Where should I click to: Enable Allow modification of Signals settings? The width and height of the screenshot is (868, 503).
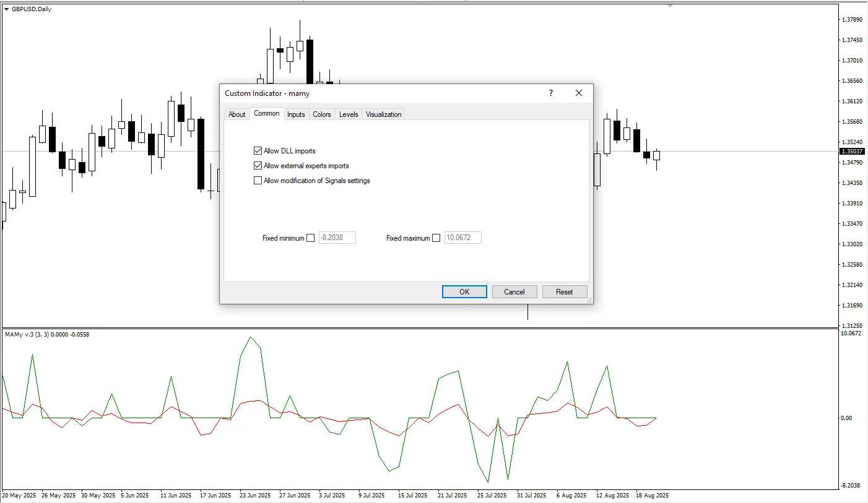pos(258,181)
